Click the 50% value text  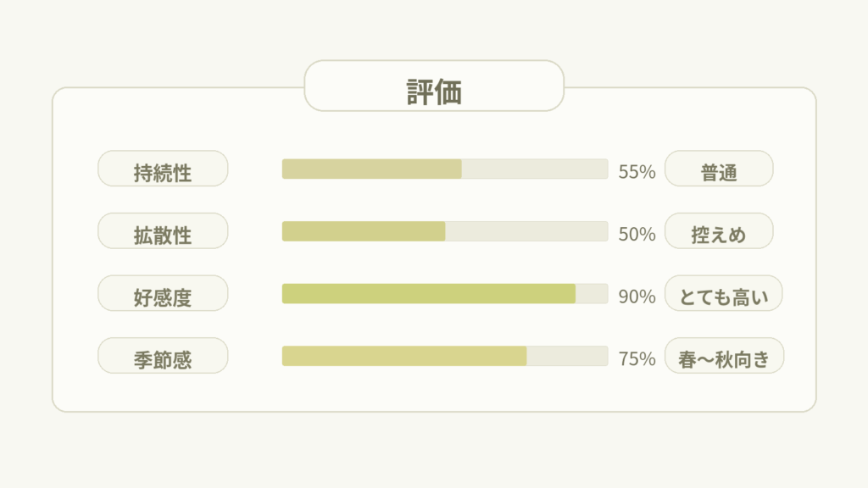637,234
